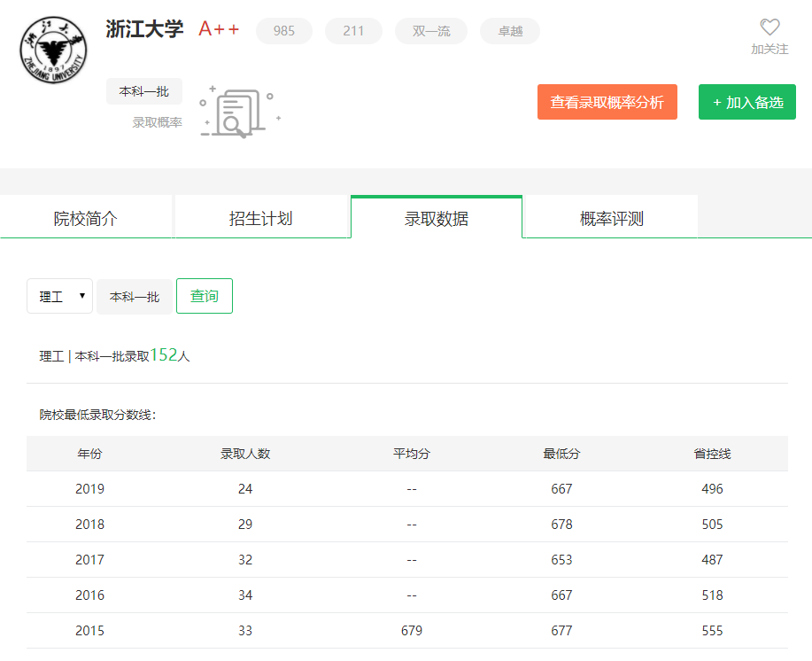
Task: Click the 查询 button
Action: point(205,296)
